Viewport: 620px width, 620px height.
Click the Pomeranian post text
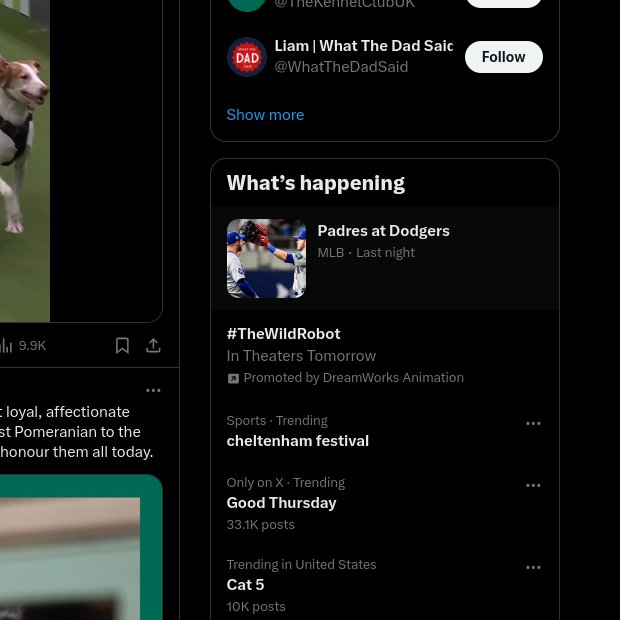coord(76,432)
